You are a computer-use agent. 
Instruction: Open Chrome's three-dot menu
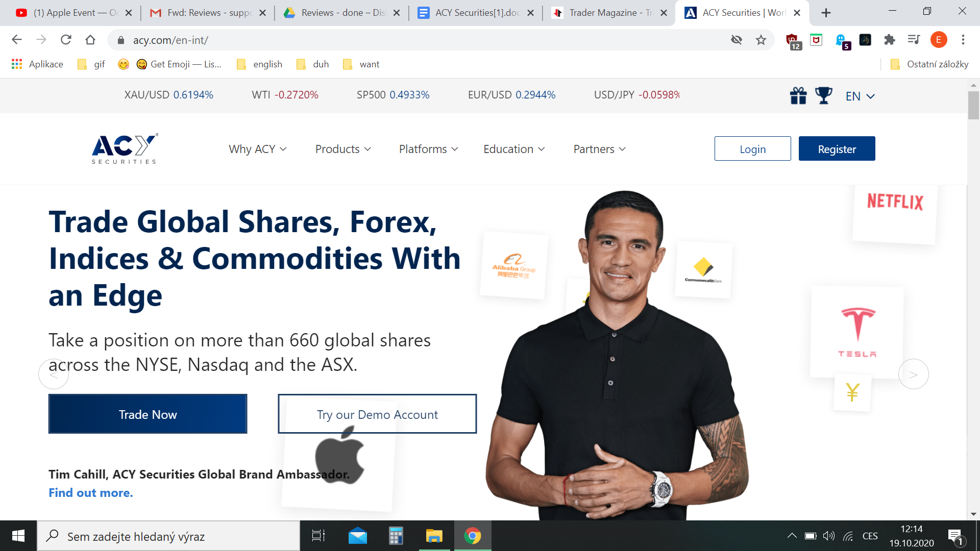[963, 40]
